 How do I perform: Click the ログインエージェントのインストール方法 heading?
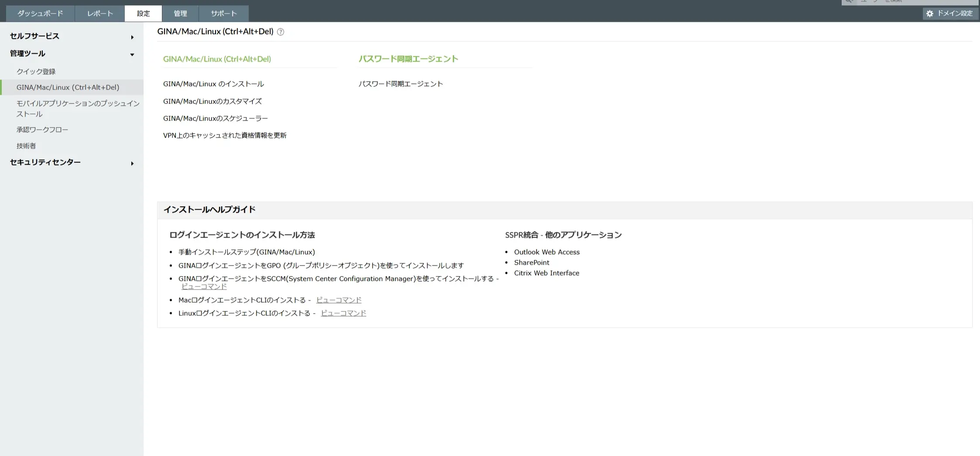point(242,235)
